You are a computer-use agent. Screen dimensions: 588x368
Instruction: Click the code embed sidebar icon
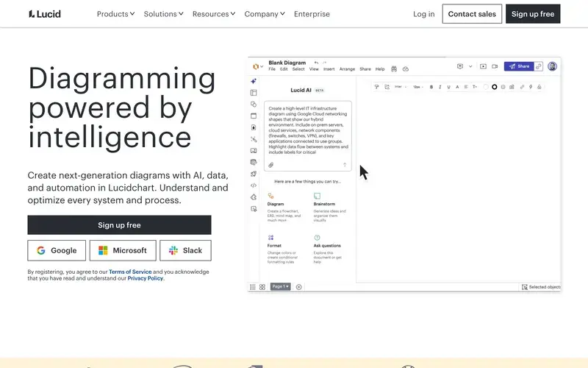tap(254, 185)
